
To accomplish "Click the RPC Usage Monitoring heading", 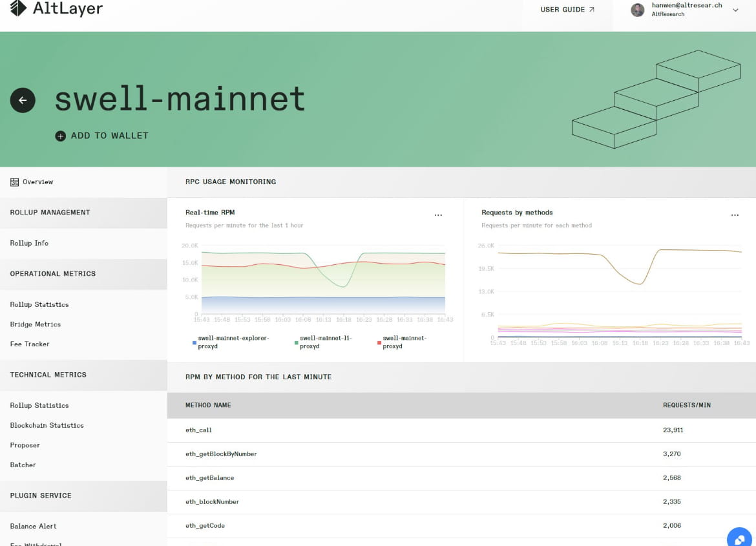I will pyautogui.click(x=231, y=182).
